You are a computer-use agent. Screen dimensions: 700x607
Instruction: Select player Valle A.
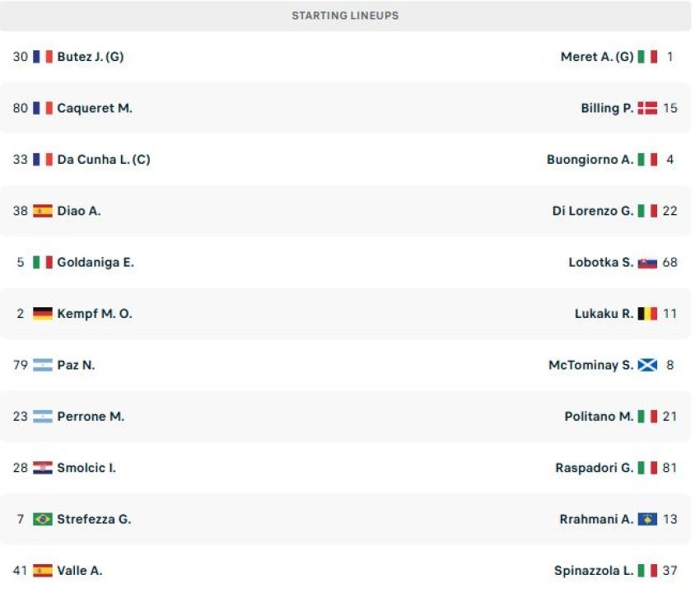tap(79, 571)
